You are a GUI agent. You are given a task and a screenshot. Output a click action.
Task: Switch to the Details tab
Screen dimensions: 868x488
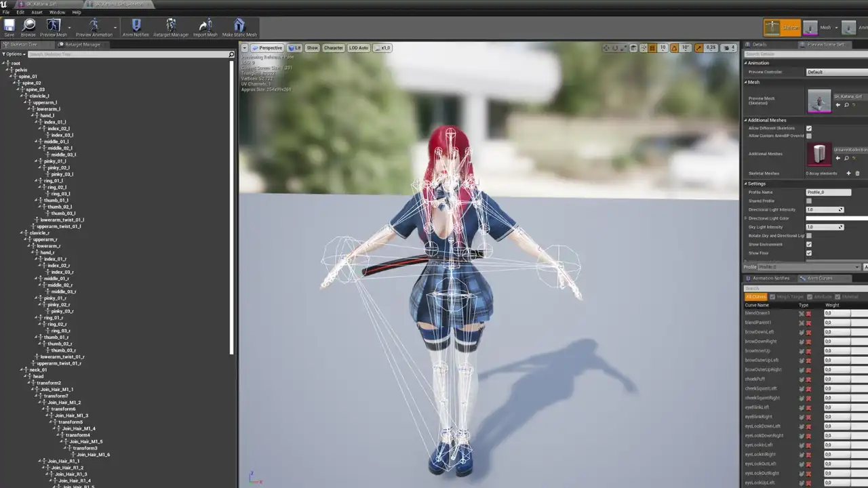pos(759,45)
